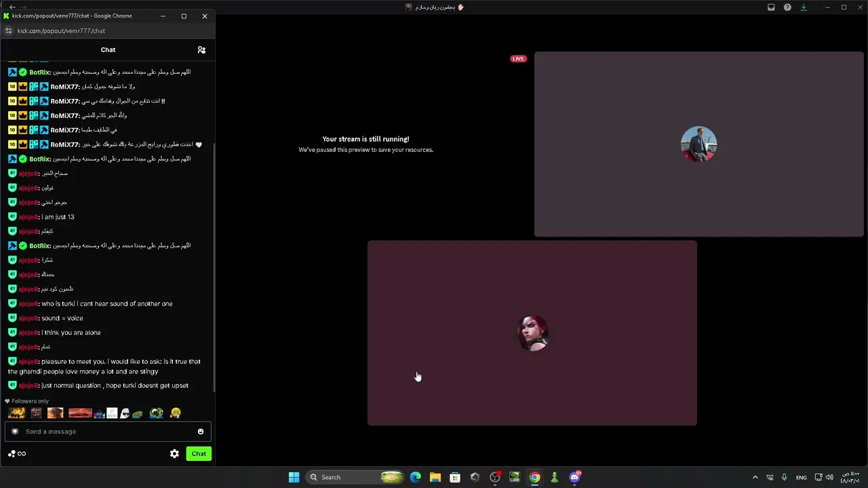Screen dimensions: 868x488
Task: Open the Windows Start menu
Action: [294, 477]
